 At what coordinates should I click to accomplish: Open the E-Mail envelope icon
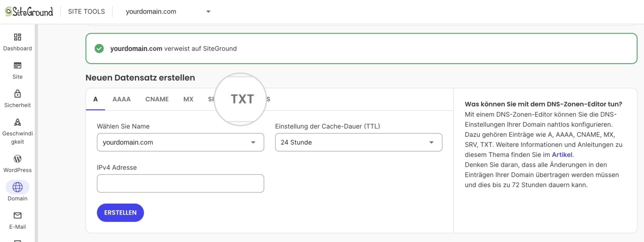tap(18, 215)
